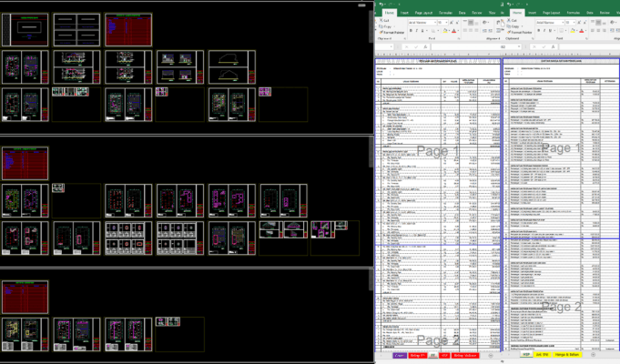This screenshot has width=620, height=364.
Task: Select Format Painter in the right Excel window
Action: coord(519,32)
